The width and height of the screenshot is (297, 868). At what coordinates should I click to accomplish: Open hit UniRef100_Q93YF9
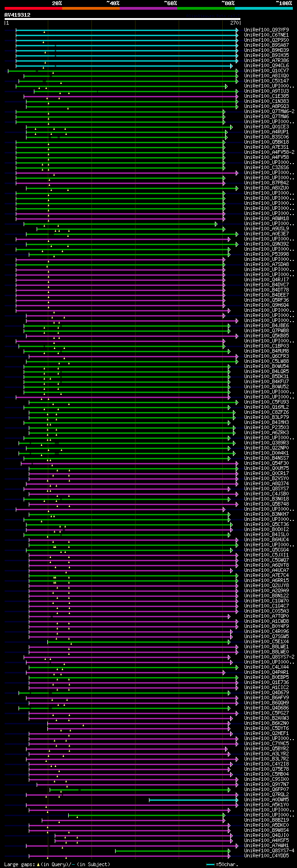[266, 30]
